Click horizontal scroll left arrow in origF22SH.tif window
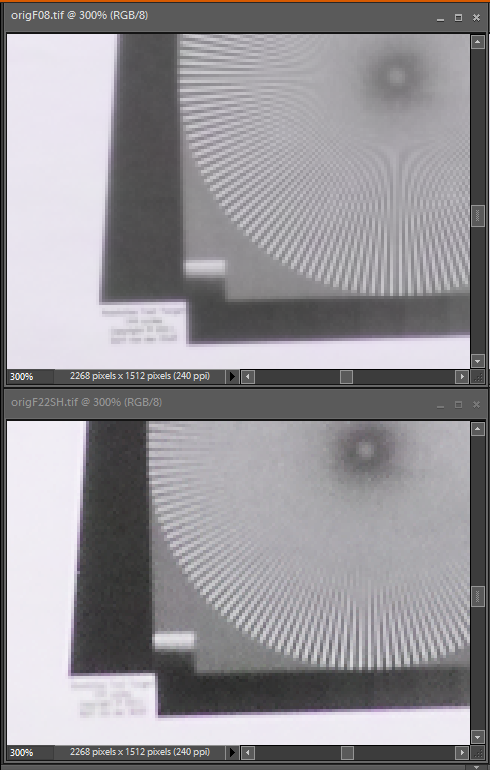Viewport: 490px width, 770px height. tap(248, 752)
